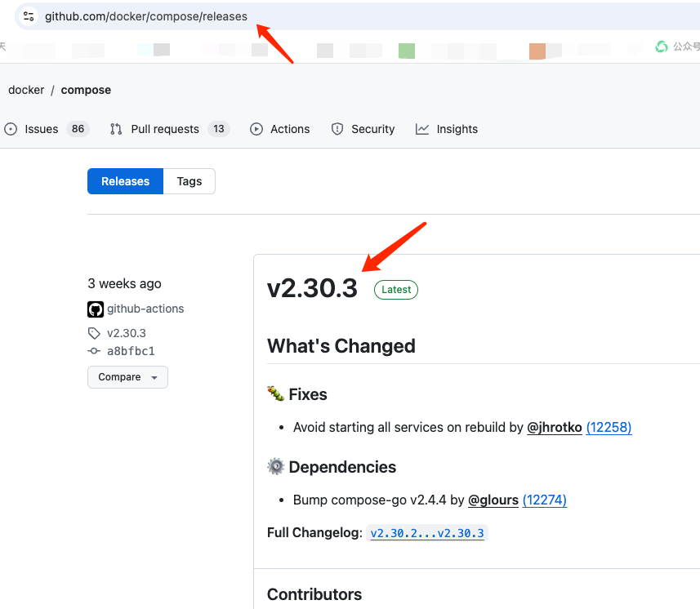The width and height of the screenshot is (700, 609).
Task: Click the Security shield icon
Action: click(x=337, y=129)
